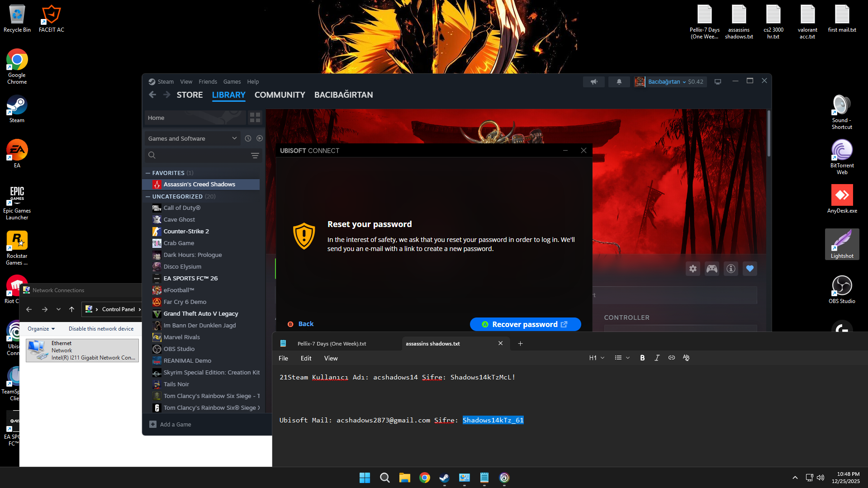Switch to STORE tab in Steam
This screenshot has width=868, height=488.
click(190, 95)
